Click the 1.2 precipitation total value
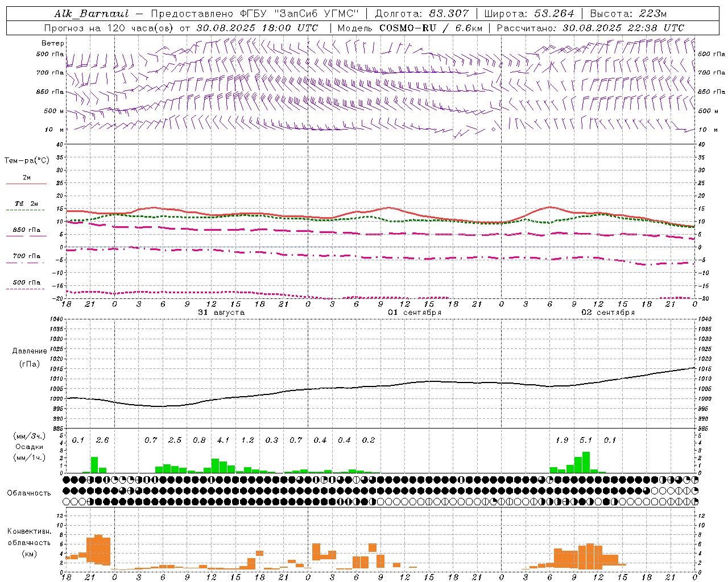 (247, 440)
